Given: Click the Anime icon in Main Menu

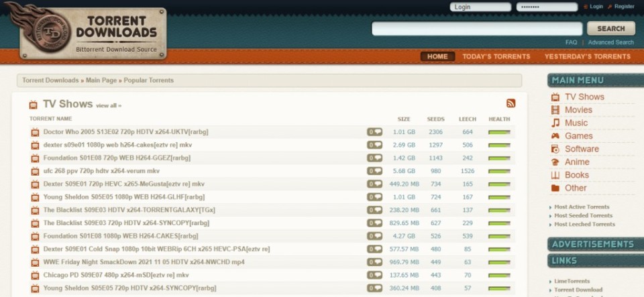Looking at the screenshot, I should [x=555, y=162].
